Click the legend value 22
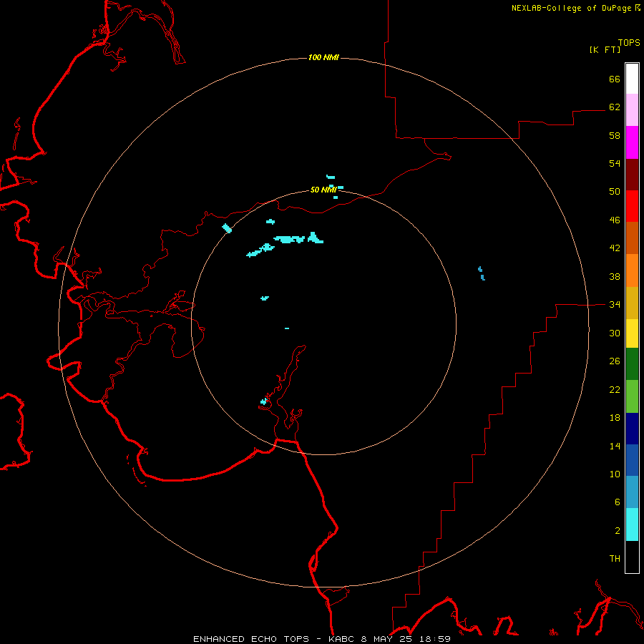Image resolution: width=644 pixels, height=644 pixels. coord(615,389)
